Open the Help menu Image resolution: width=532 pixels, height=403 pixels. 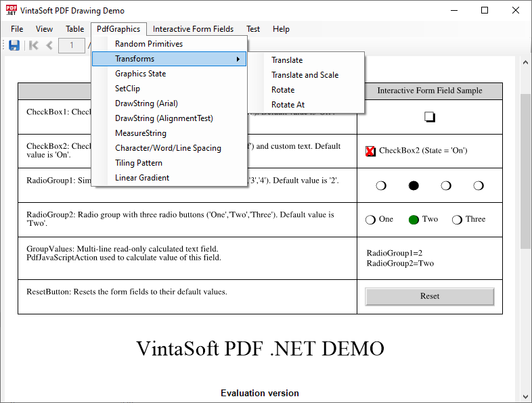[x=281, y=29]
